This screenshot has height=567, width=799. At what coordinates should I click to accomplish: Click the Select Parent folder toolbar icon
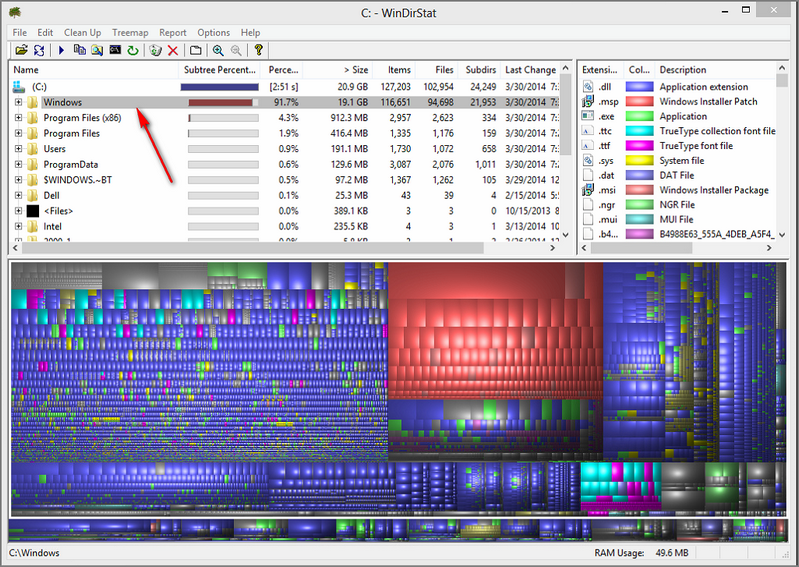196,50
